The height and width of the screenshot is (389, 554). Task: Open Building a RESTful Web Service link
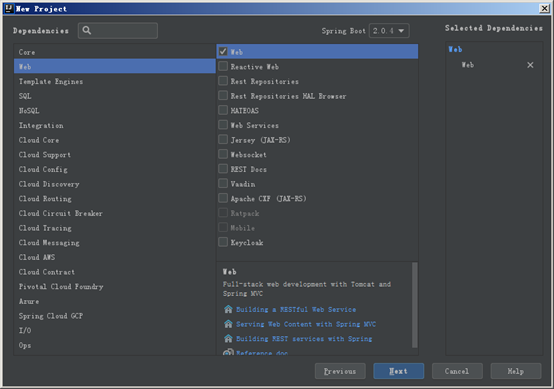tap(296, 310)
